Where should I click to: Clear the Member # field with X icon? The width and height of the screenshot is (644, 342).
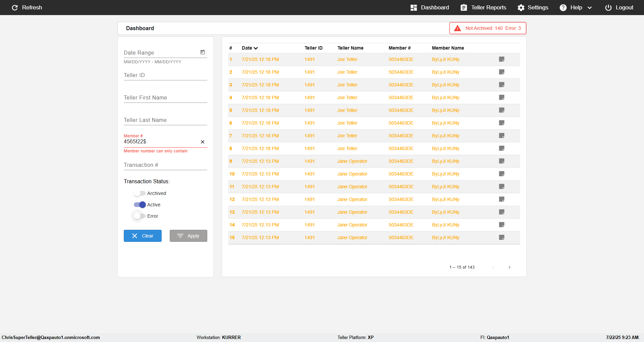coord(203,142)
